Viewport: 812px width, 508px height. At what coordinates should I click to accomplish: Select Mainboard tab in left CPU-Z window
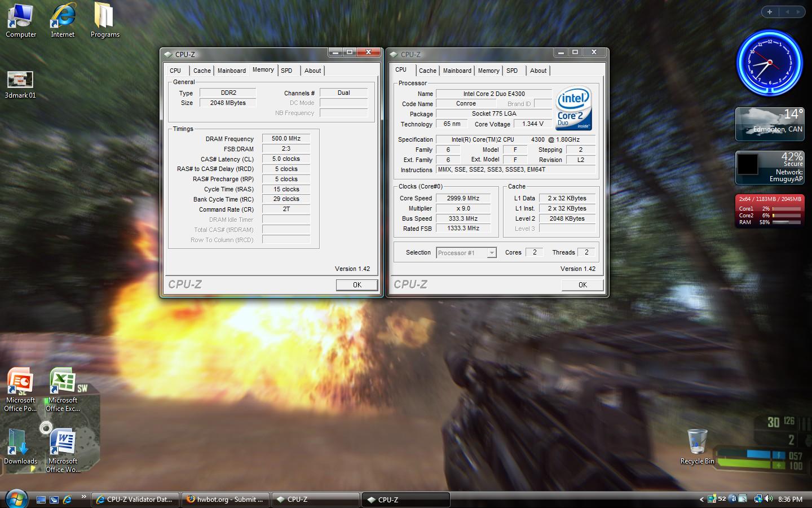232,71
